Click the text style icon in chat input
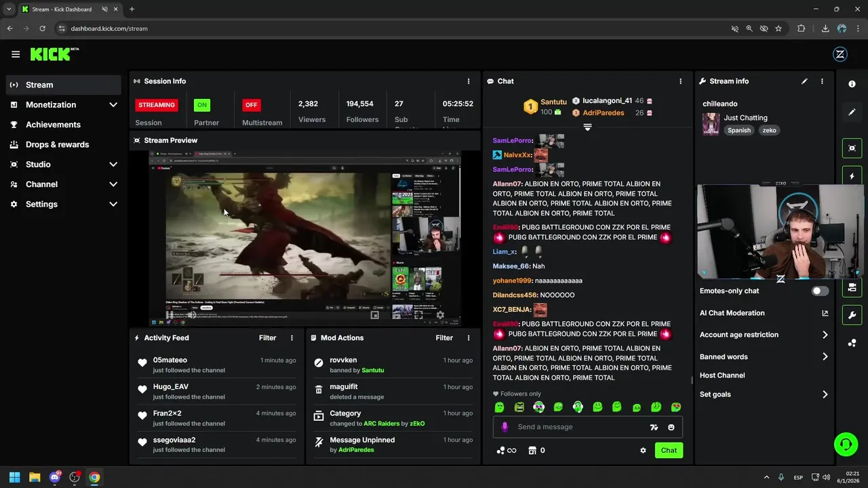 tap(654, 427)
